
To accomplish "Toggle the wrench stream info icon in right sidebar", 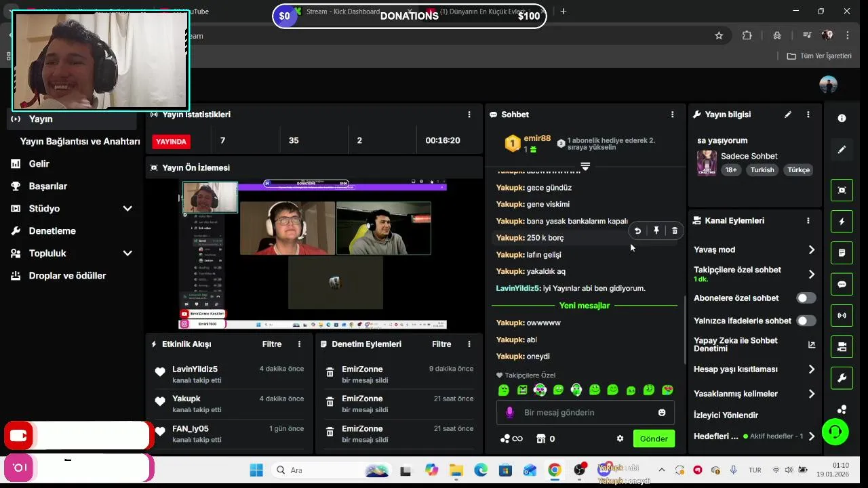I will click(842, 378).
